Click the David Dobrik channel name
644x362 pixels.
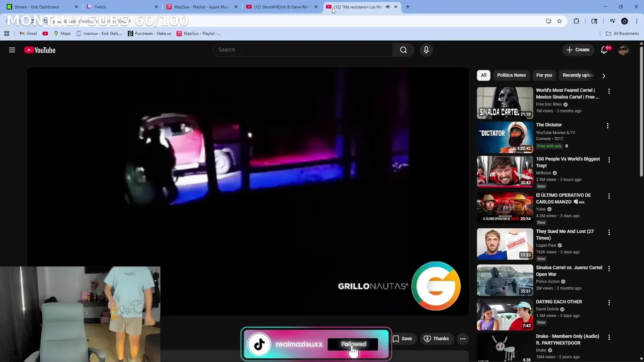[547, 309]
